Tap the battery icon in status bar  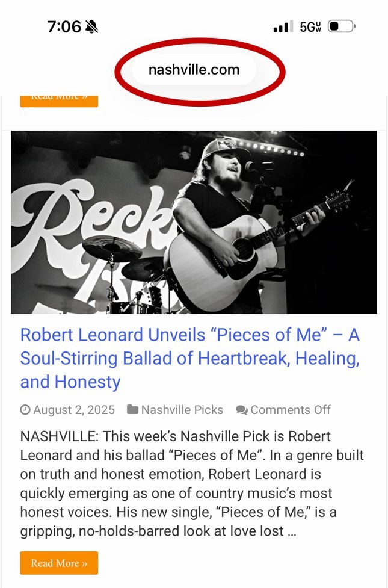tap(341, 26)
